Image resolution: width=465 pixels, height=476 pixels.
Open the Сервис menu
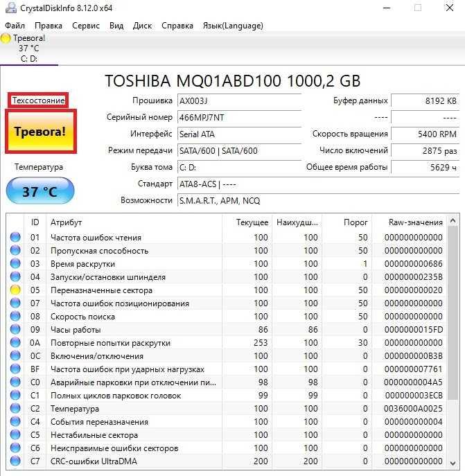pyautogui.click(x=86, y=26)
